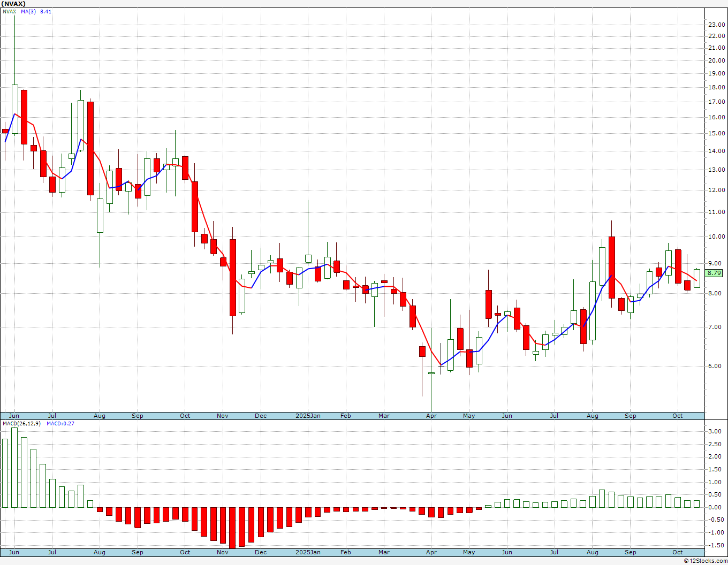Click the "14.00" price axis label
728x565 pixels.
[x=716, y=151]
